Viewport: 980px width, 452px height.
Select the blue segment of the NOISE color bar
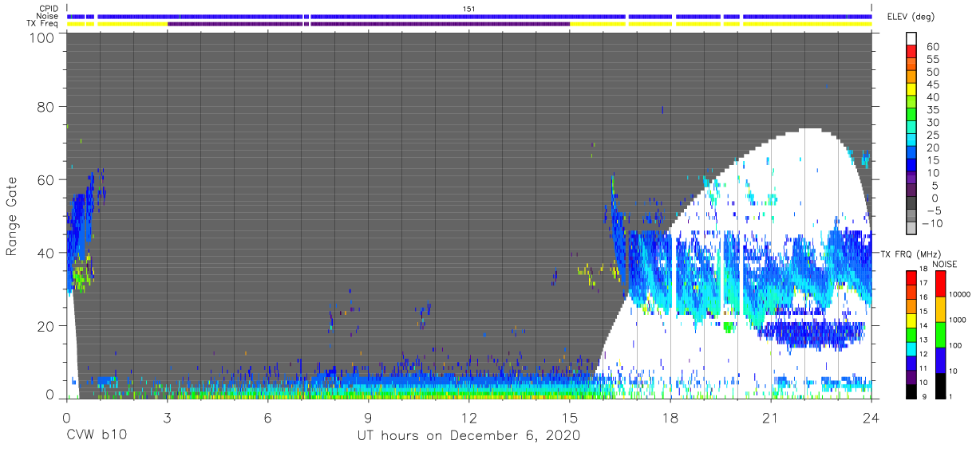click(942, 360)
